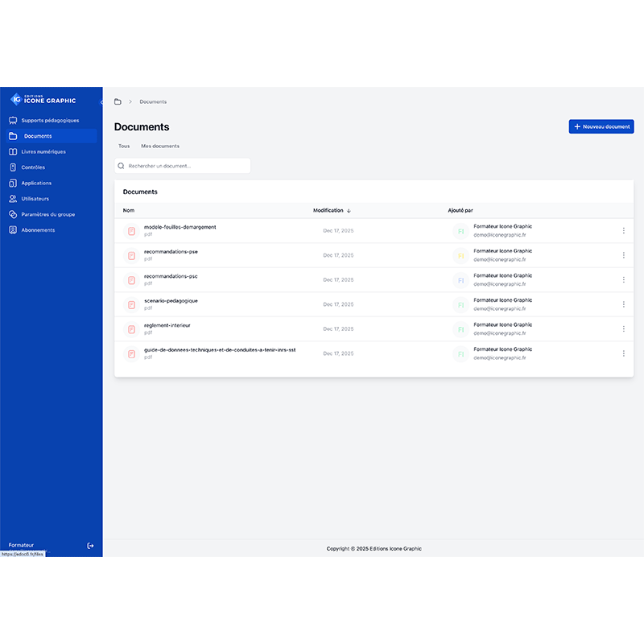Show the Utilisateurs page
Screen dimensions: 644x644
click(x=29, y=199)
